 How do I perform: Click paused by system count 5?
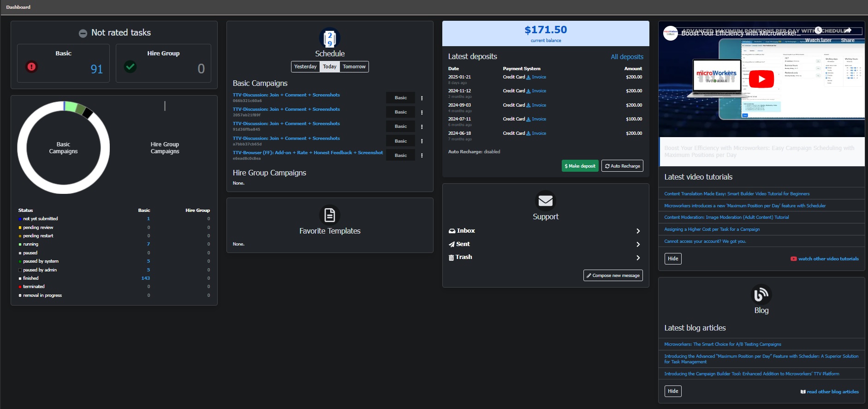pyautogui.click(x=149, y=261)
